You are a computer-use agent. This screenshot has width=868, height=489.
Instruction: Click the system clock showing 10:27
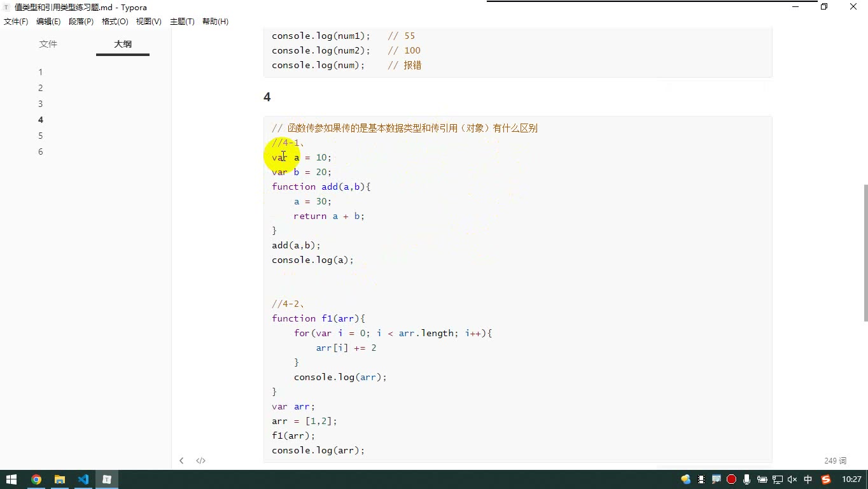tap(851, 479)
